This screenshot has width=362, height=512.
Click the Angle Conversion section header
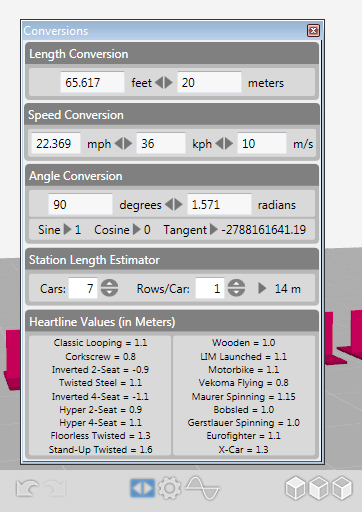point(172,176)
